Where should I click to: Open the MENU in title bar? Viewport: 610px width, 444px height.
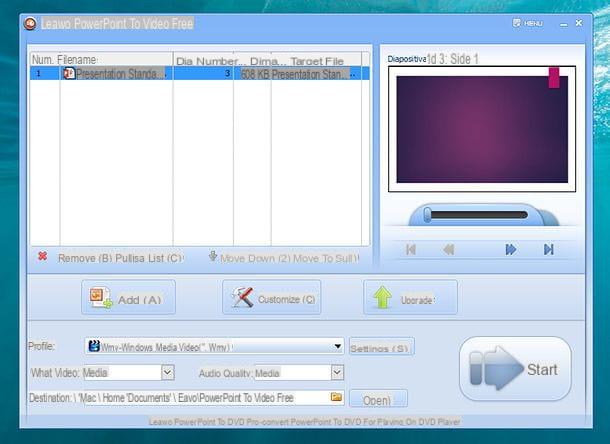pyautogui.click(x=528, y=23)
